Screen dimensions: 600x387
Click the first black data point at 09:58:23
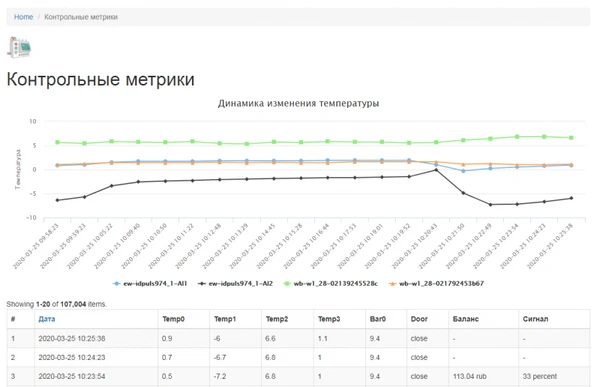pyautogui.click(x=57, y=200)
